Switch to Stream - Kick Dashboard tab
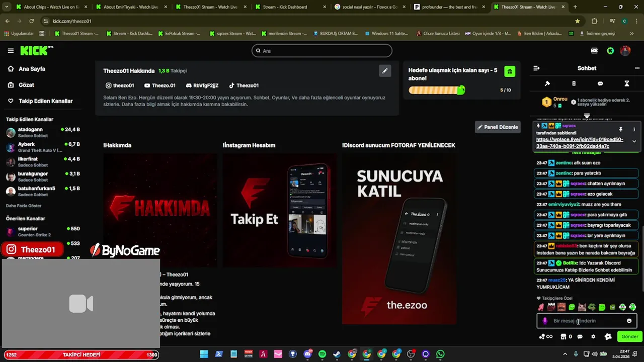 pyautogui.click(x=290, y=7)
